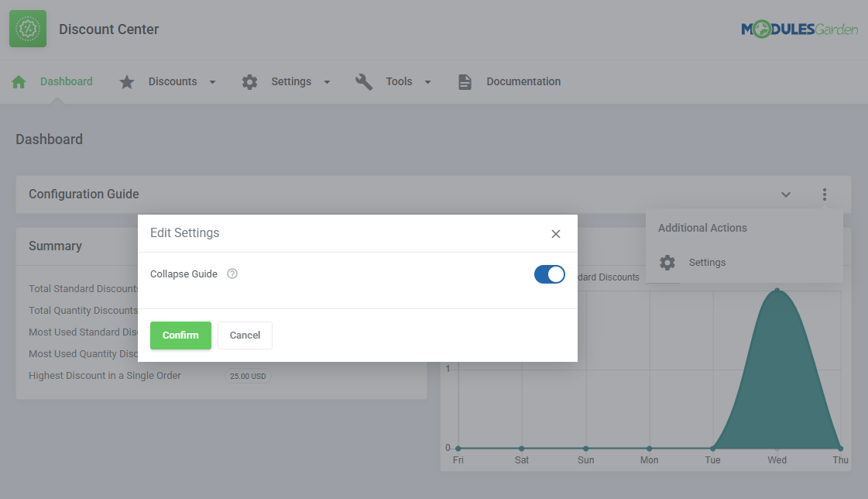Expand the Configuration Guide chevron

coord(785,194)
